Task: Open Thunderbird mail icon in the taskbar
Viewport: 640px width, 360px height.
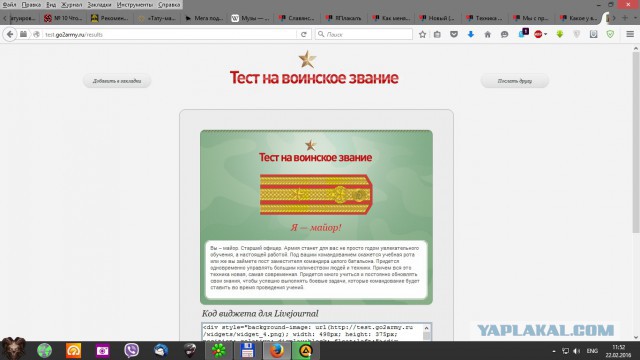Action: click(x=161, y=350)
